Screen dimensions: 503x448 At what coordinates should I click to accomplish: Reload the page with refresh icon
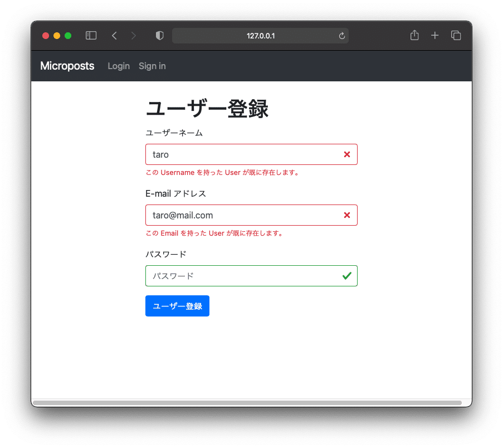tap(342, 36)
